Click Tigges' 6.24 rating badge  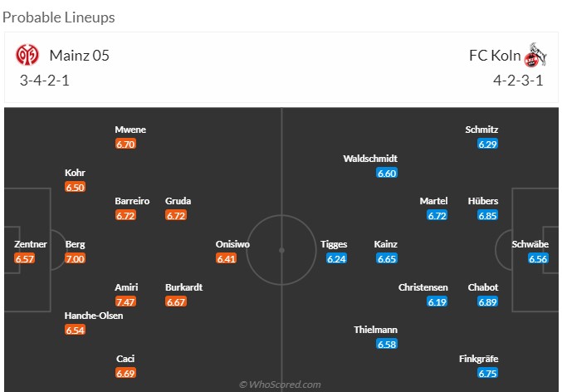(x=336, y=259)
